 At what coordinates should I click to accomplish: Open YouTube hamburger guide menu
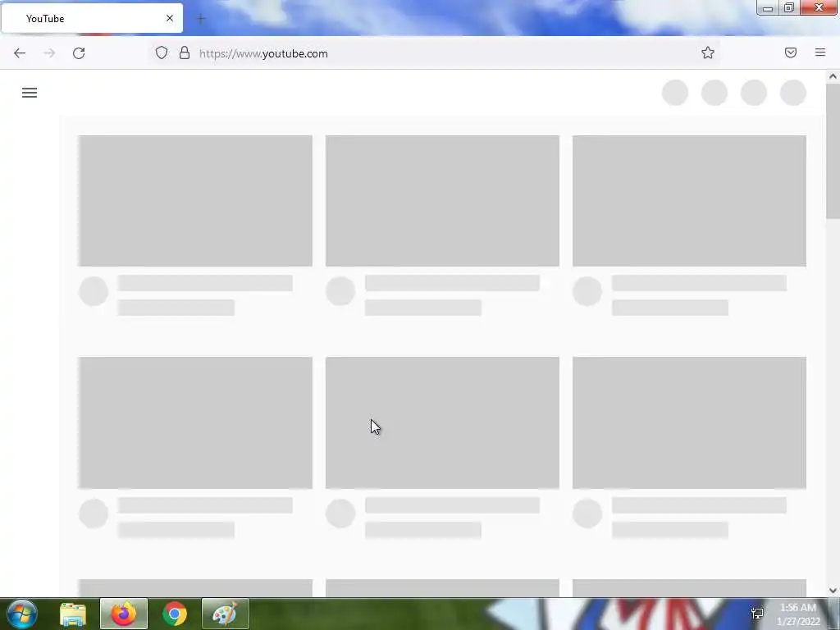point(30,93)
